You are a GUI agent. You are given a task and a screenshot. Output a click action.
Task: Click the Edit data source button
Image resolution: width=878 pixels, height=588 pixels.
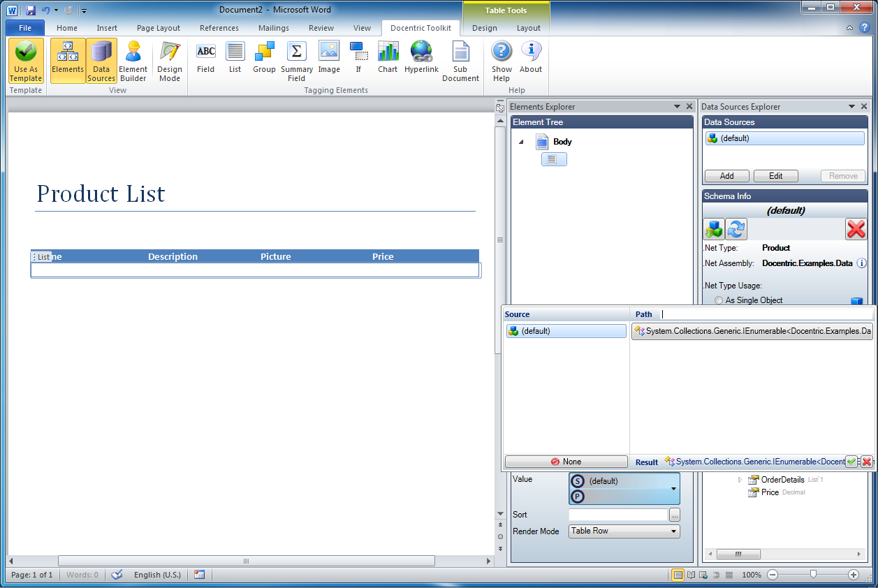776,176
